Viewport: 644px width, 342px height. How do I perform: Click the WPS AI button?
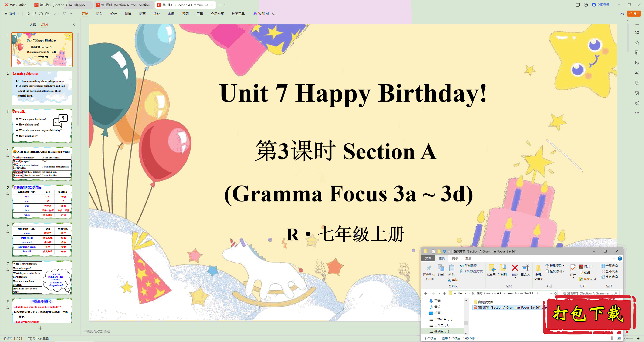point(261,14)
